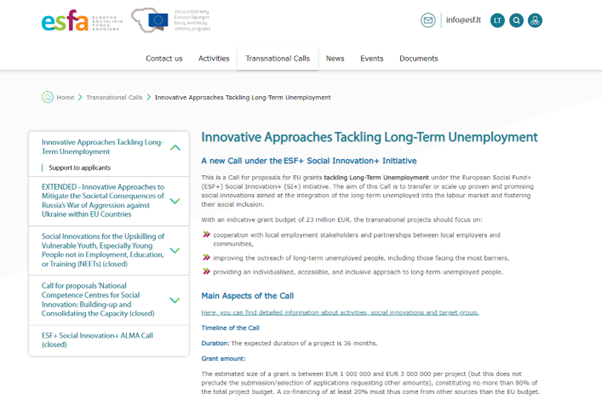The width and height of the screenshot is (602, 405).
Task: Open the Activities menu
Action: point(214,58)
